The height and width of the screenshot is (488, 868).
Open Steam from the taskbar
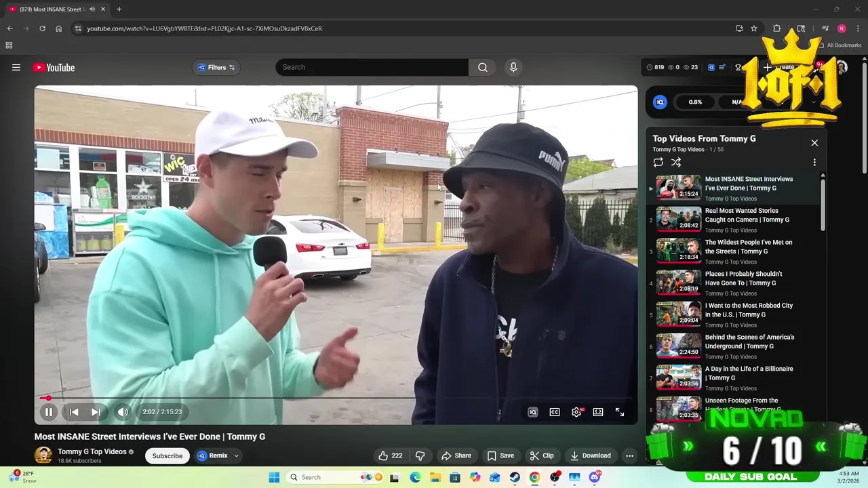point(515,477)
